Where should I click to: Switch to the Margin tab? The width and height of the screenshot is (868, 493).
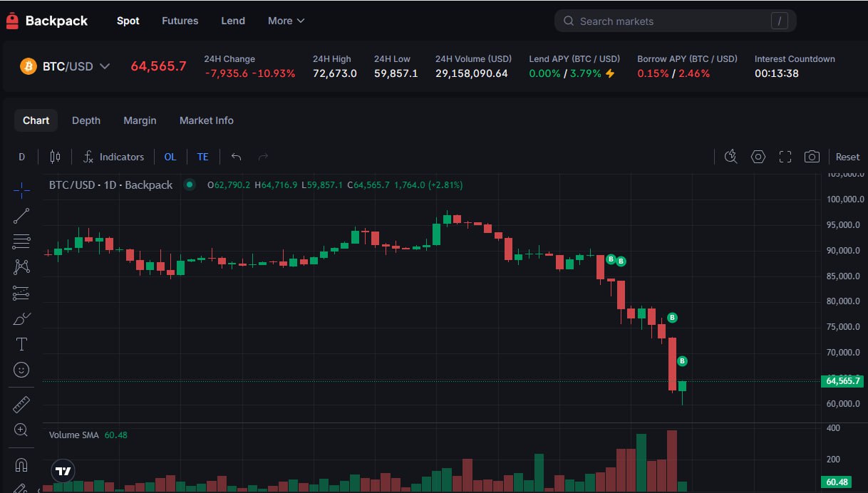pos(140,120)
